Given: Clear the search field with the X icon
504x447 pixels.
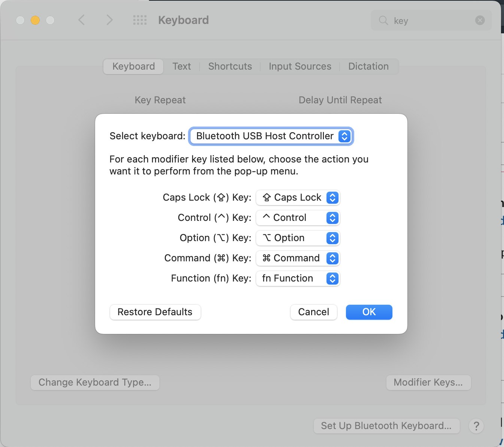Looking at the screenshot, I should click(480, 20).
